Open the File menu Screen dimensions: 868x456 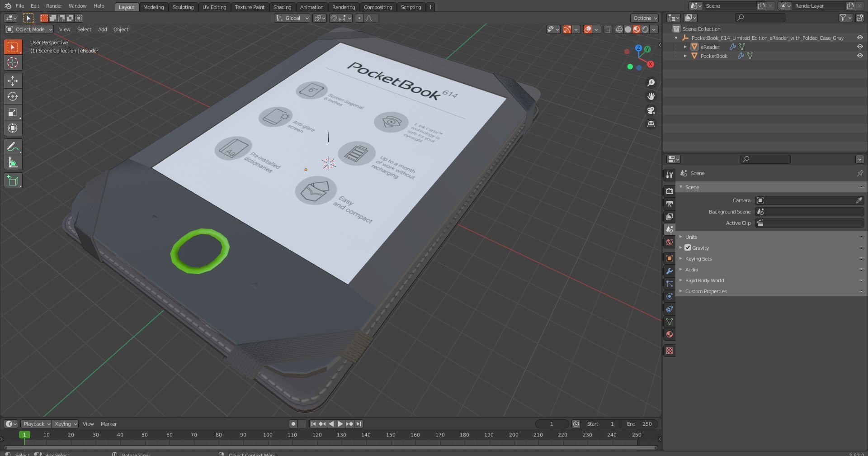pyautogui.click(x=20, y=6)
